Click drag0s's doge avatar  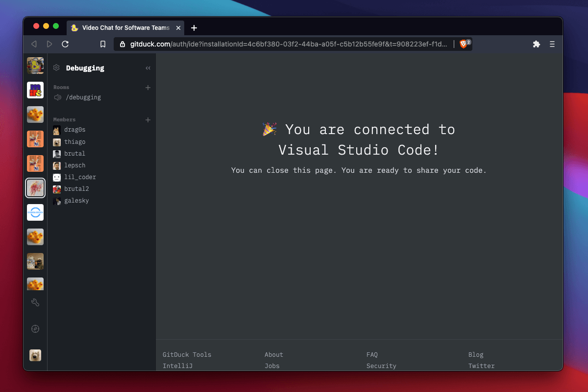tap(57, 130)
